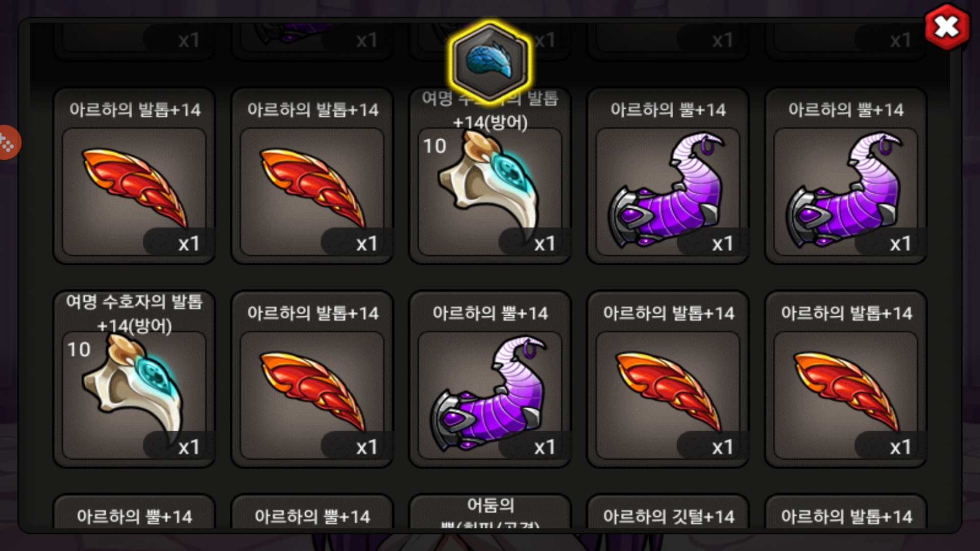The width and height of the screenshot is (980, 551).
Task: Choose the red claw right of middle-row bone claw
Action: pyautogui.click(x=312, y=379)
